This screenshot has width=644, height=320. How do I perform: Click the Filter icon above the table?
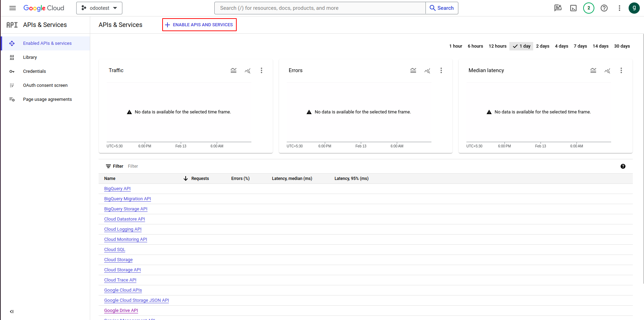[x=108, y=166]
